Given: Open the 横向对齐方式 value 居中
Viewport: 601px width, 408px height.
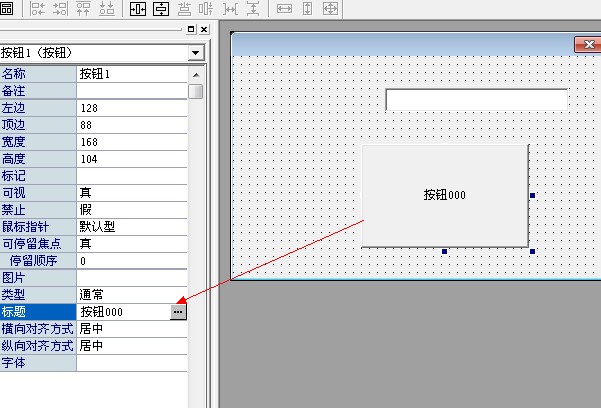Looking at the screenshot, I should [131, 329].
